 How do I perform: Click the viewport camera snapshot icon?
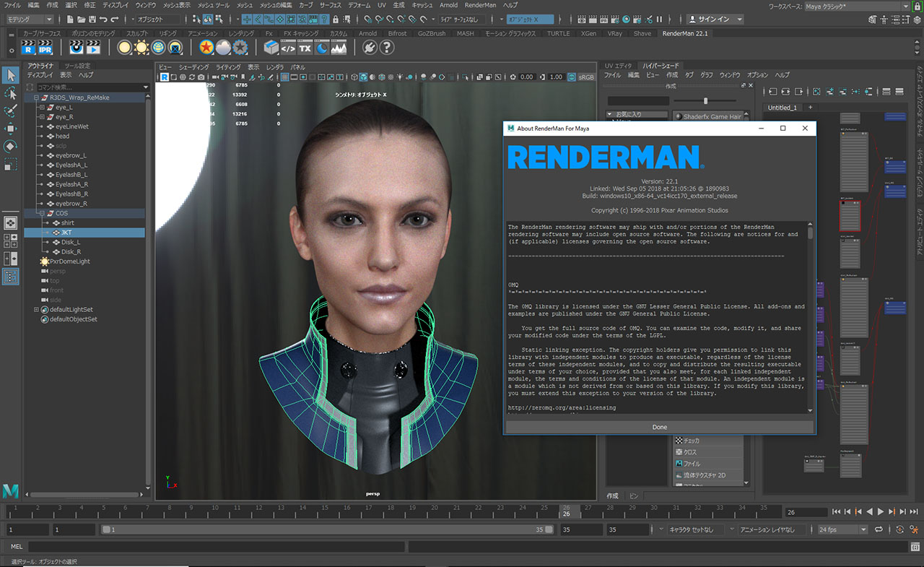pyautogui.click(x=201, y=77)
